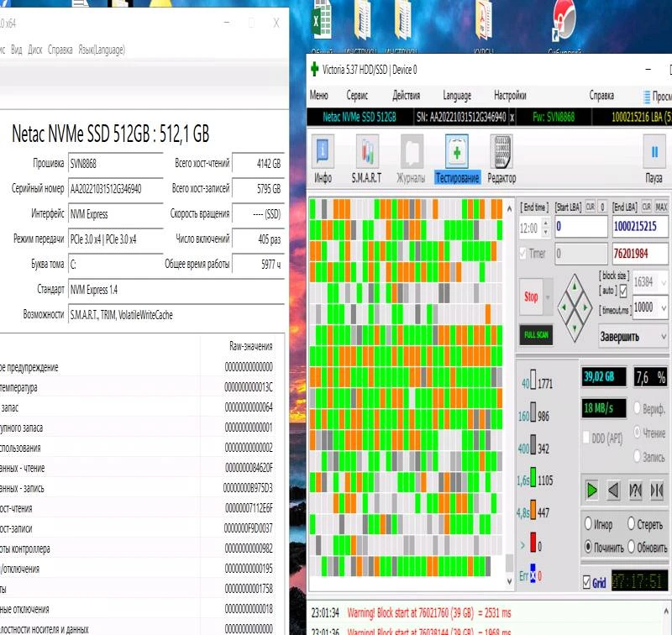Click the Start LBA input field
This screenshot has width=672, height=635.
tap(581, 226)
